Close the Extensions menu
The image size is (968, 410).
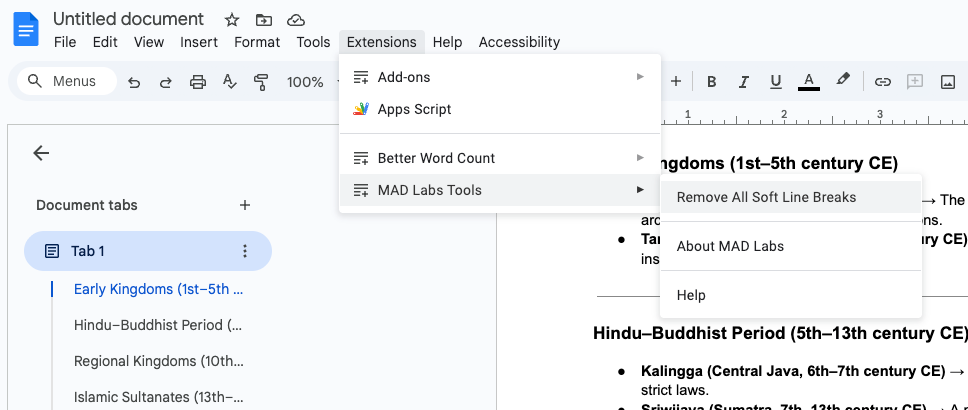382,42
